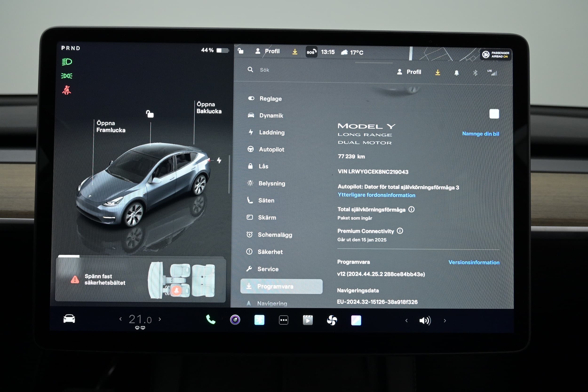588x392 pixels.
Task: Open the Skärm menu
Action: (261, 218)
